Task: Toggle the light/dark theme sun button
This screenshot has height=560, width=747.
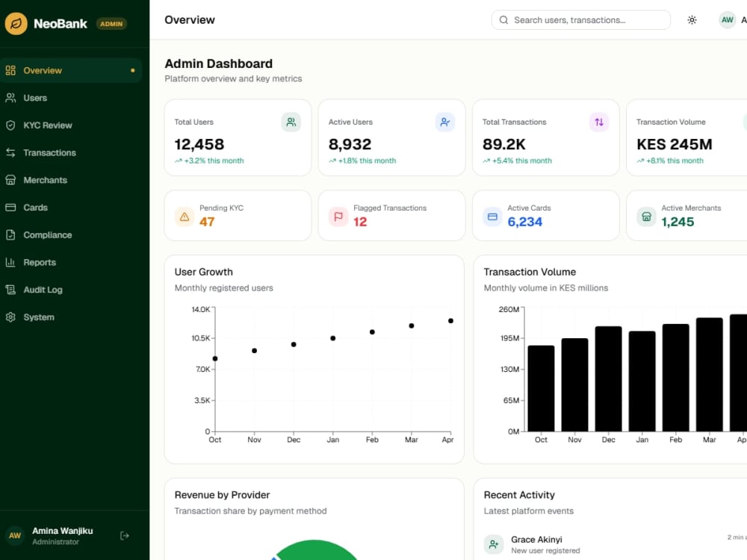Action: pyautogui.click(x=692, y=20)
